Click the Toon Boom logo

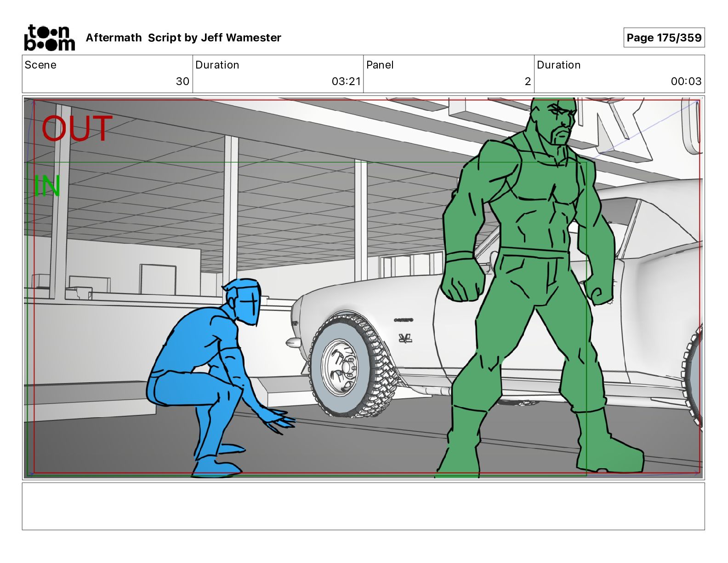(x=49, y=37)
